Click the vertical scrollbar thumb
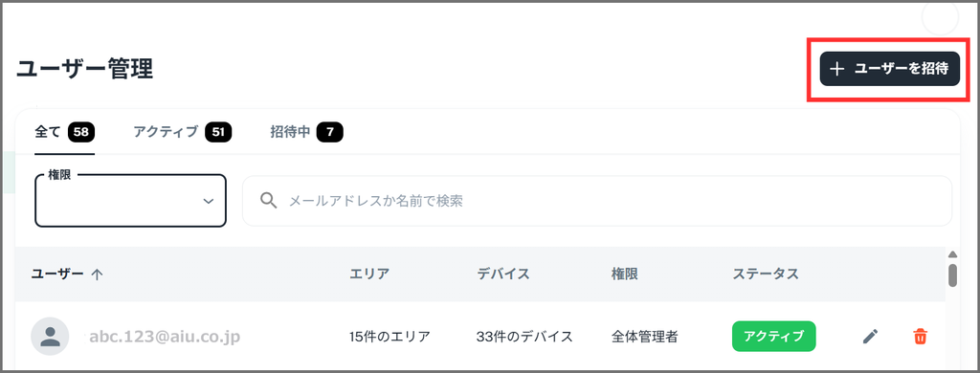This screenshot has width=980, height=373. [952, 274]
